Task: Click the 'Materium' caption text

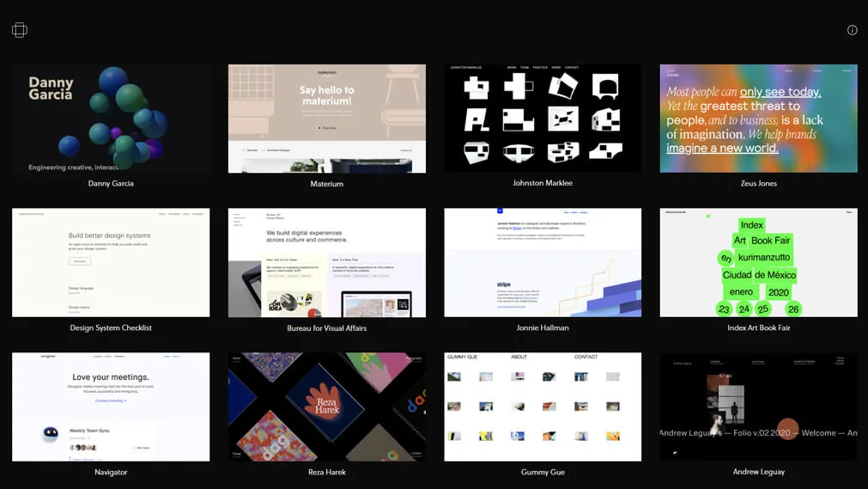Action: pyautogui.click(x=326, y=184)
